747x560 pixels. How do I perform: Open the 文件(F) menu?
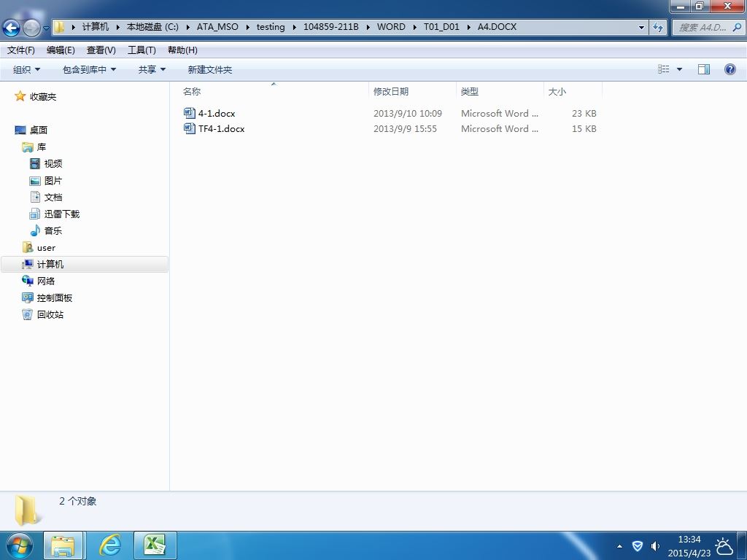(21, 50)
